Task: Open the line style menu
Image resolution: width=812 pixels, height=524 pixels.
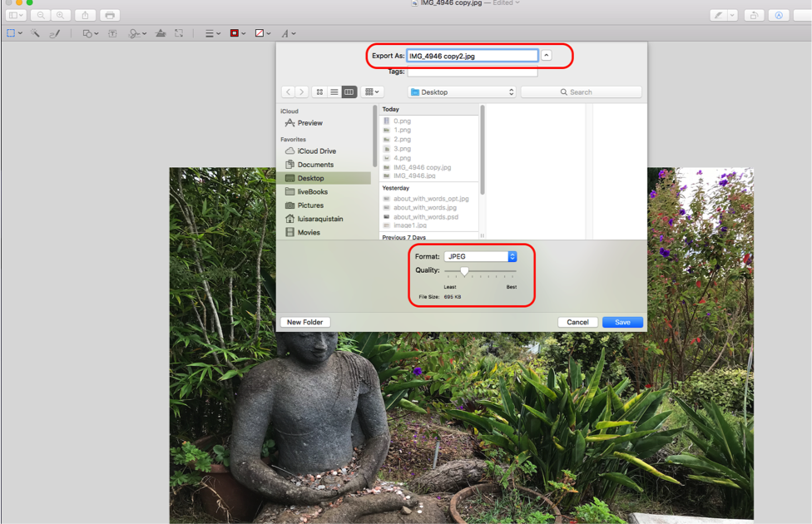Action: point(212,33)
